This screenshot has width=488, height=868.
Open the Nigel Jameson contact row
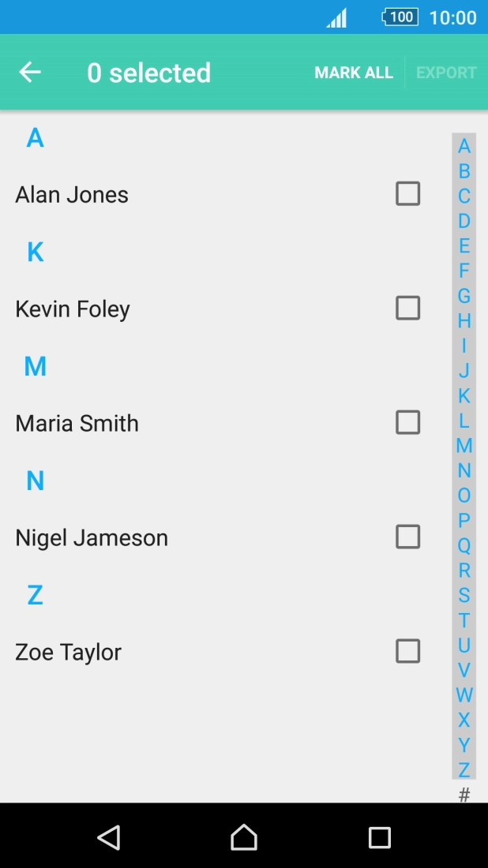pos(92,538)
